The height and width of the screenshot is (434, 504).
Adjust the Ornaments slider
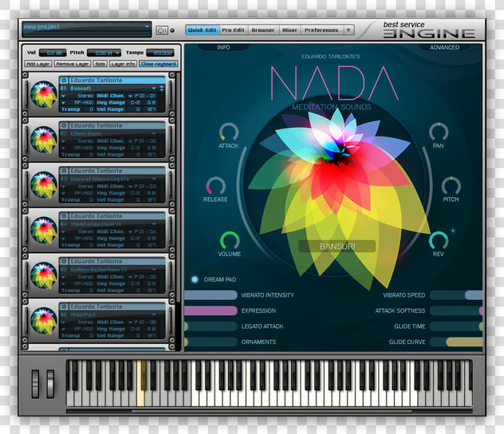[x=211, y=342]
